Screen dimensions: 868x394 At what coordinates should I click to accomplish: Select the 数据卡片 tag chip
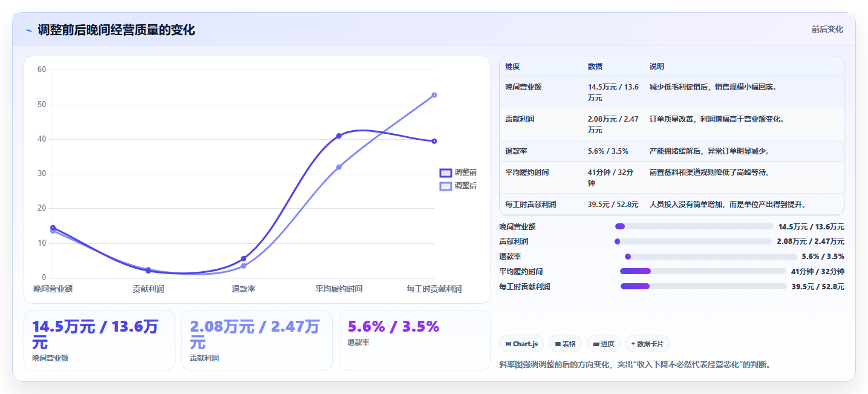coord(647,344)
